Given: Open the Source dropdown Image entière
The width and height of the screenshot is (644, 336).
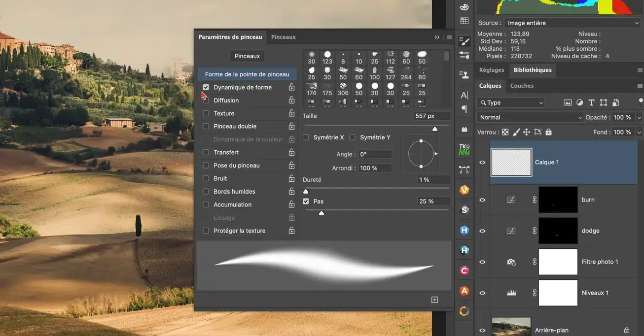Looking at the screenshot, I should click(572, 23).
